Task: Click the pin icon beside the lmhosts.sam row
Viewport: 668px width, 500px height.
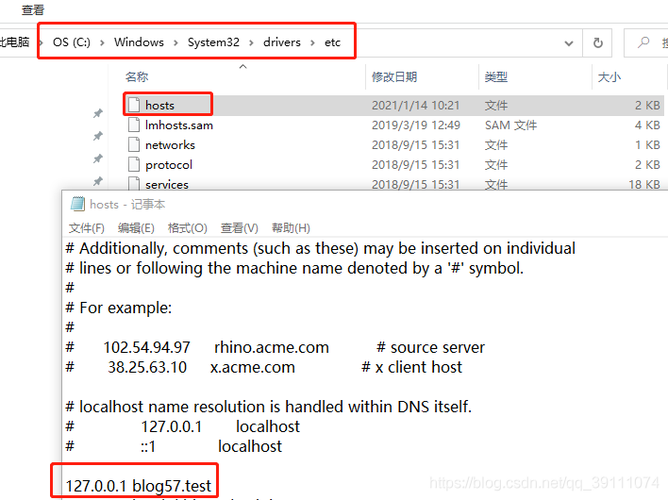Action: (98, 136)
